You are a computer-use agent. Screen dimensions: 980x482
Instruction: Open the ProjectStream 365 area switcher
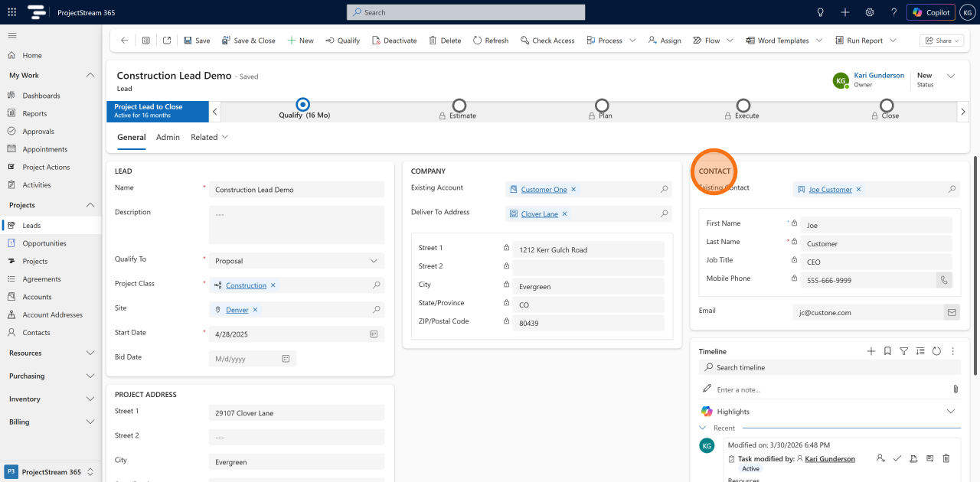pos(51,472)
